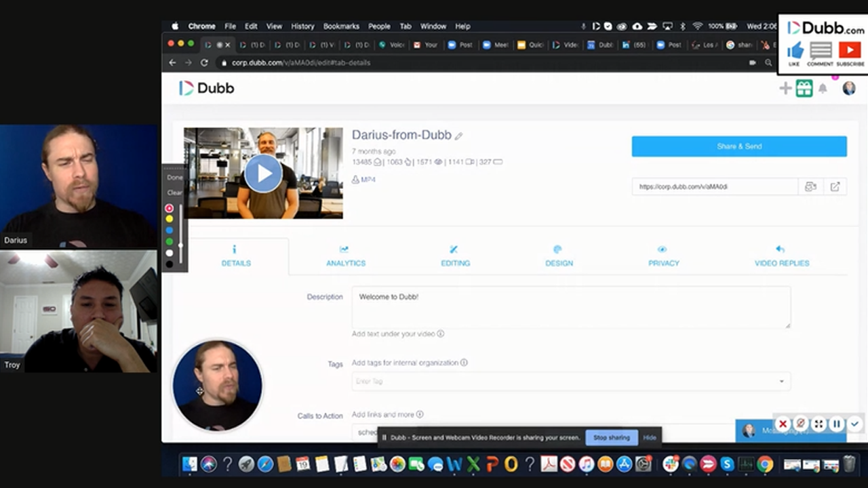
Task: Play the Darius-from-Dubb video thumbnail
Action: click(263, 174)
